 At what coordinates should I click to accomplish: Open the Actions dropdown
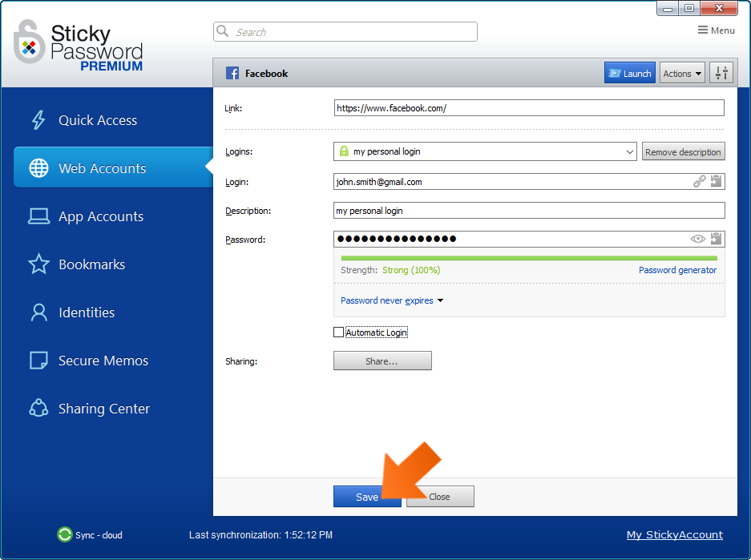pos(682,73)
